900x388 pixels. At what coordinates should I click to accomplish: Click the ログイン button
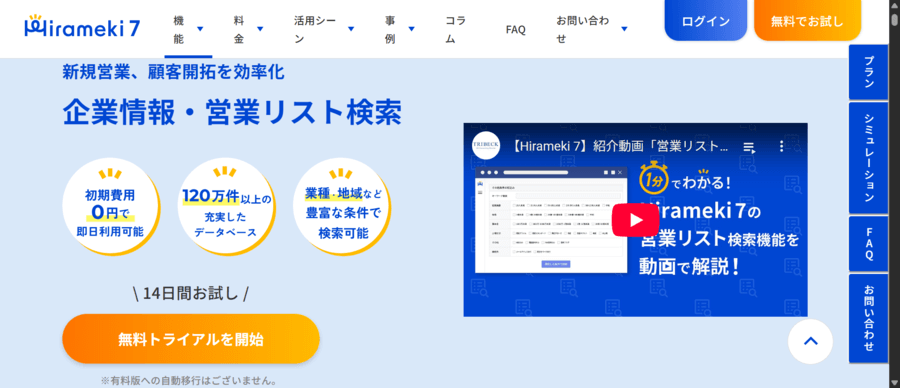pyautogui.click(x=705, y=21)
